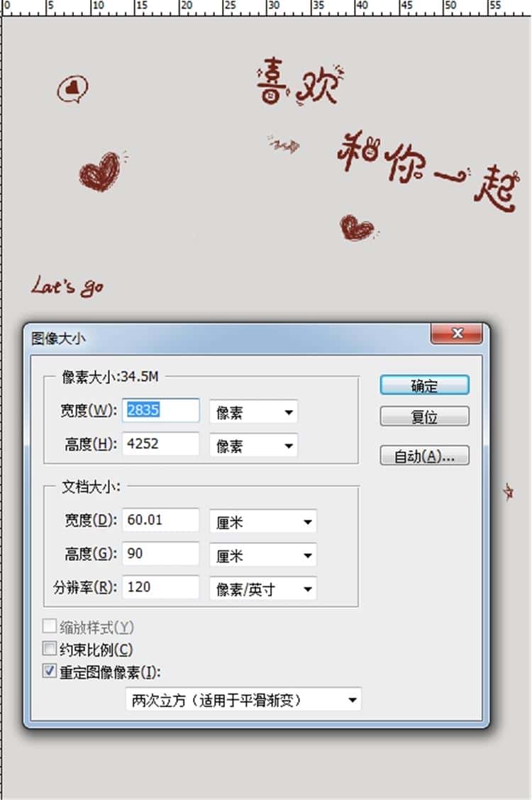The width and height of the screenshot is (532, 800).
Task: Select the pixel width field 2835
Action: point(161,410)
